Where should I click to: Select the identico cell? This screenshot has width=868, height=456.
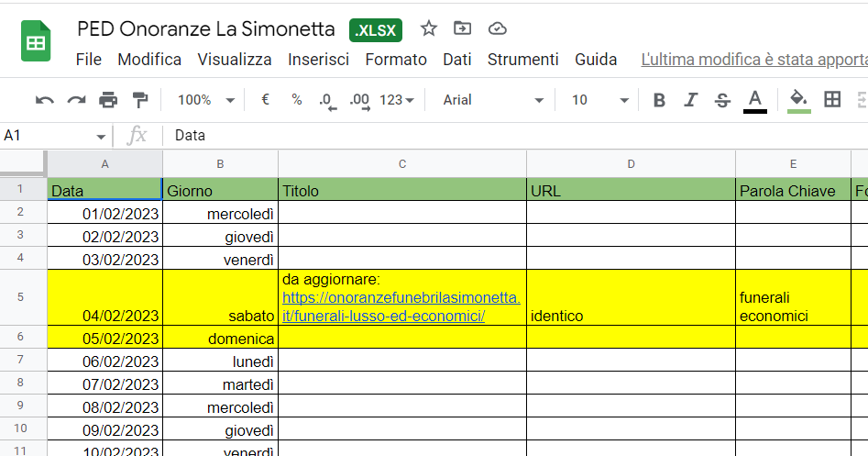tap(632, 297)
